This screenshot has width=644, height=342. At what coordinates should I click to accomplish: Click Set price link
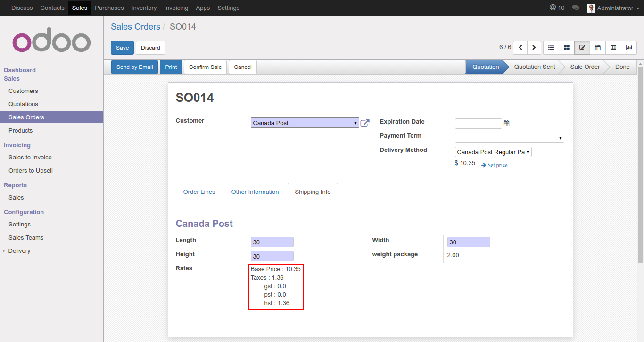click(x=495, y=165)
